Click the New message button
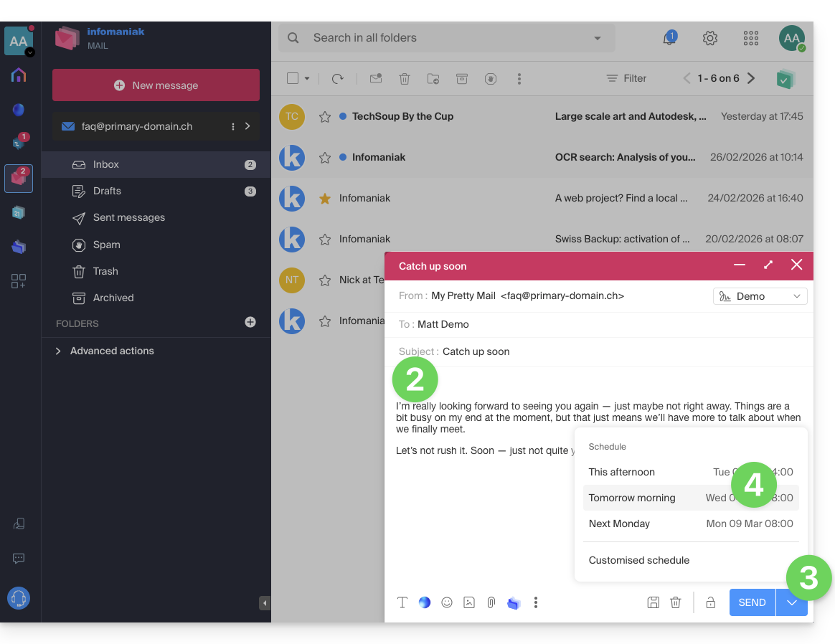Viewport: 835px width, 644px height. 156,85
